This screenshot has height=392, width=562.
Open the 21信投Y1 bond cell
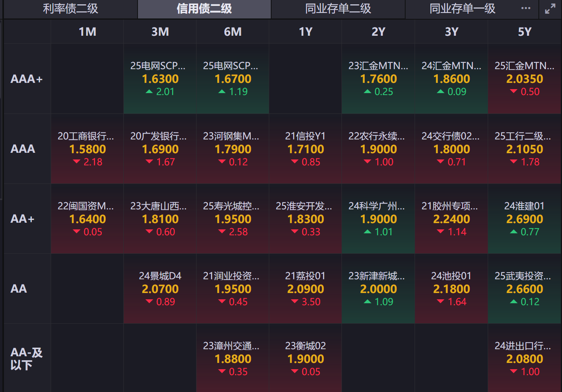(305, 149)
